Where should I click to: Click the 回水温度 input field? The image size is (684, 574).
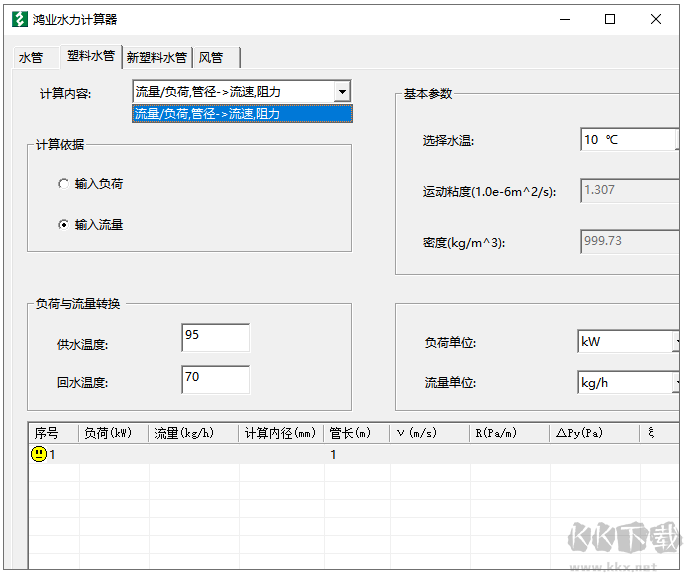(215, 380)
